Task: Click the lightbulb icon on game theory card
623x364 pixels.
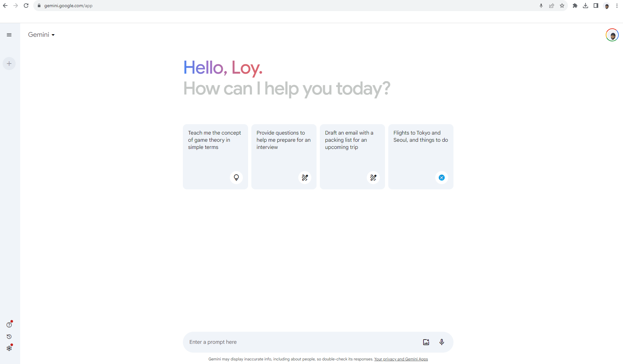Action: pyautogui.click(x=236, y=178)
